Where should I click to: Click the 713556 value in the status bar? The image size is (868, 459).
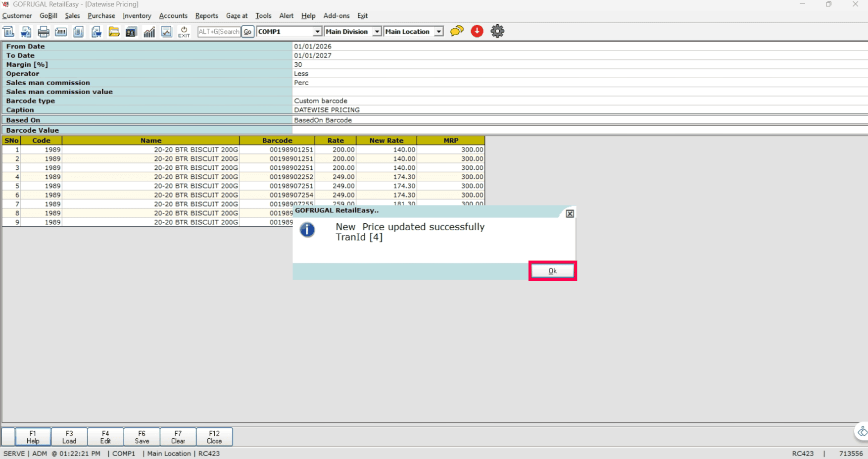pyautogui.click(x=851, y=454)
